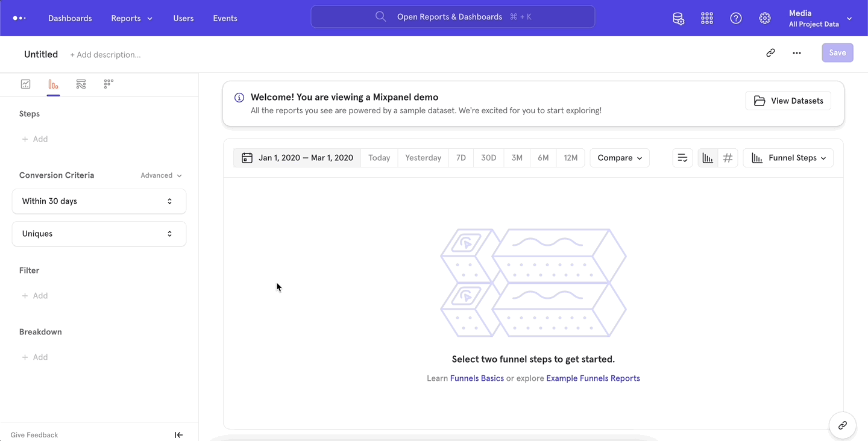This screenshot has width=868, height=441.
Task: Set date range using the 30D preset
Action: pyautogui.click(x=488, y=157)
